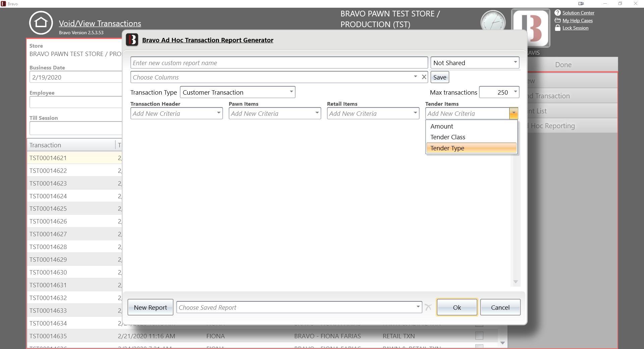
Task: Open the Not Shared dropdown
Action: (475, 63)
